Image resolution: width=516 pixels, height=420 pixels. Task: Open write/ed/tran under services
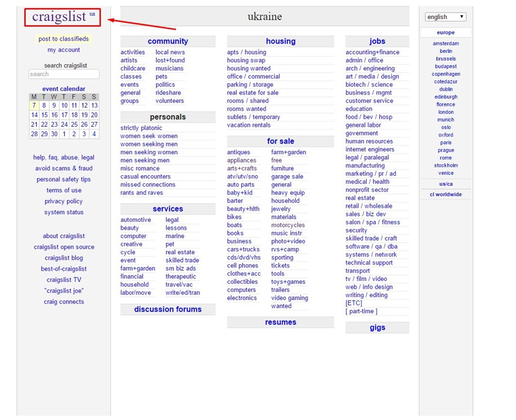[x=183, y=293]
